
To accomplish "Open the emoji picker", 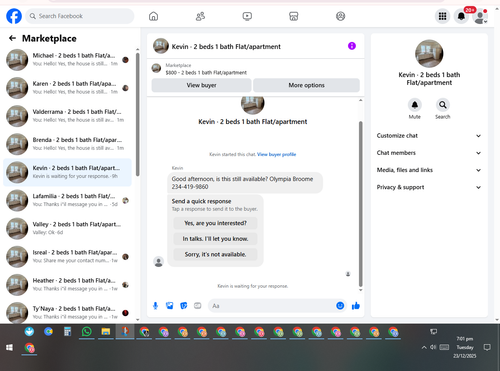I will coord(340,306).
